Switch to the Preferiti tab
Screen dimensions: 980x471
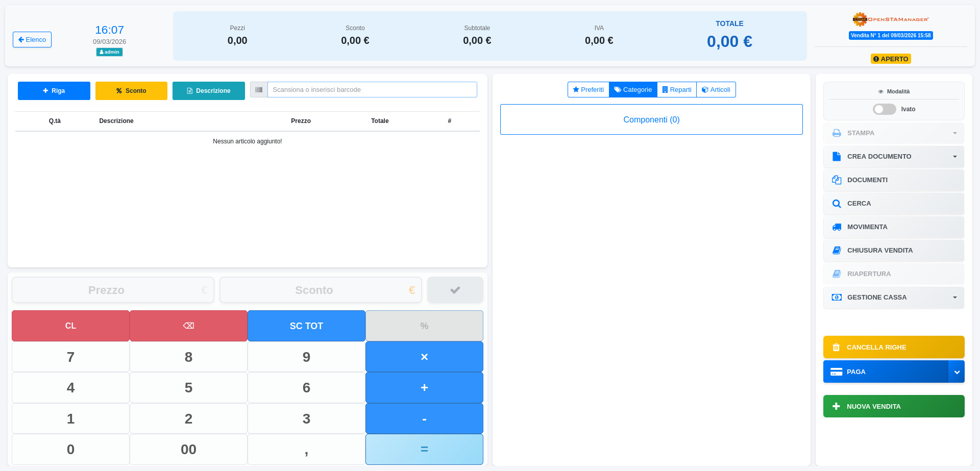588,90
